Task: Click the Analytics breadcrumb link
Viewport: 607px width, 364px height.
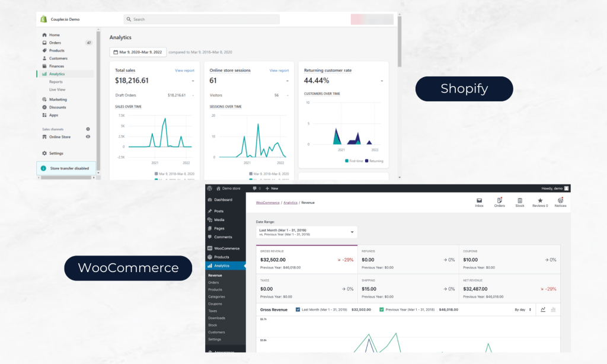Action: 290,203
